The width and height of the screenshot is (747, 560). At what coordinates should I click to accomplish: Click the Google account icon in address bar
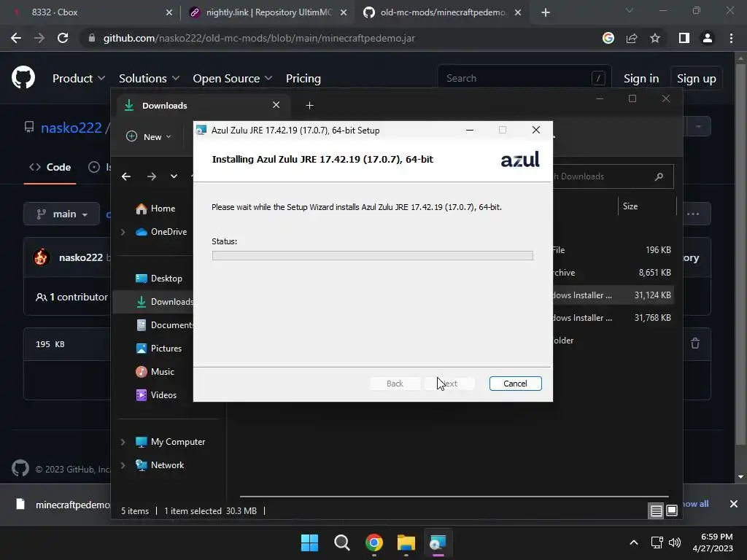608,38
